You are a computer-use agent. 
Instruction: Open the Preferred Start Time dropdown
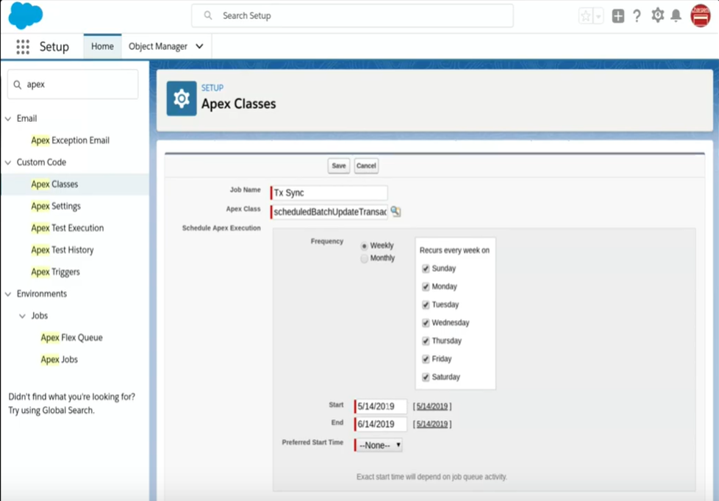pyautogui.click(x=380, y=445)
